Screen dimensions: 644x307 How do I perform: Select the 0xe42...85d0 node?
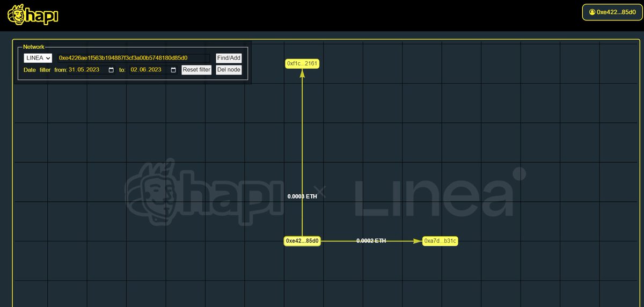(303, 241)
